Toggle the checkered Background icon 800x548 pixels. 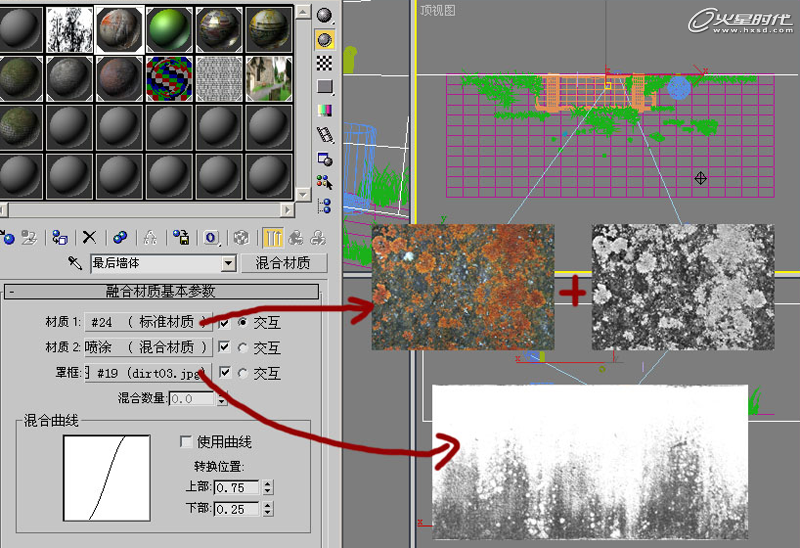(324, 63)
